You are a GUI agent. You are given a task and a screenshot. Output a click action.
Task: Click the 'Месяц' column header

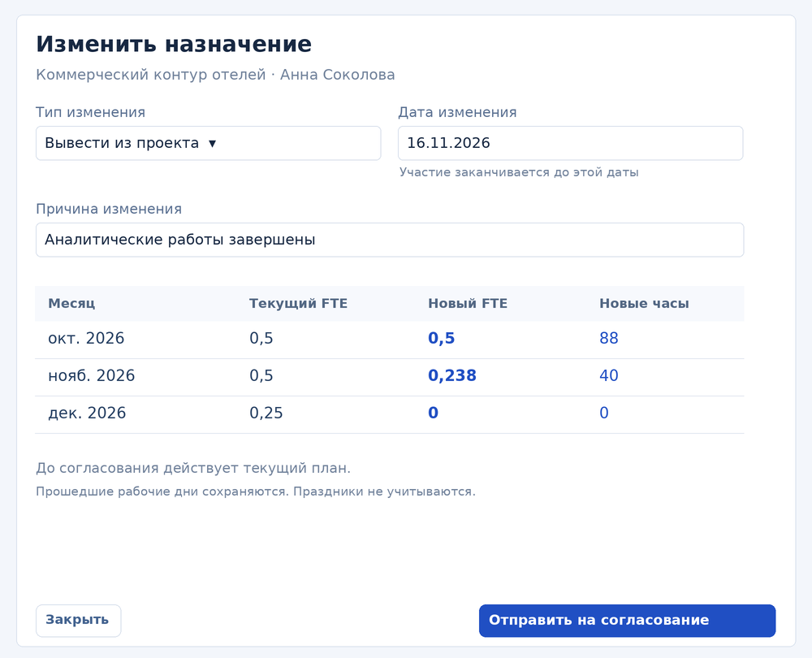[71, 304]
